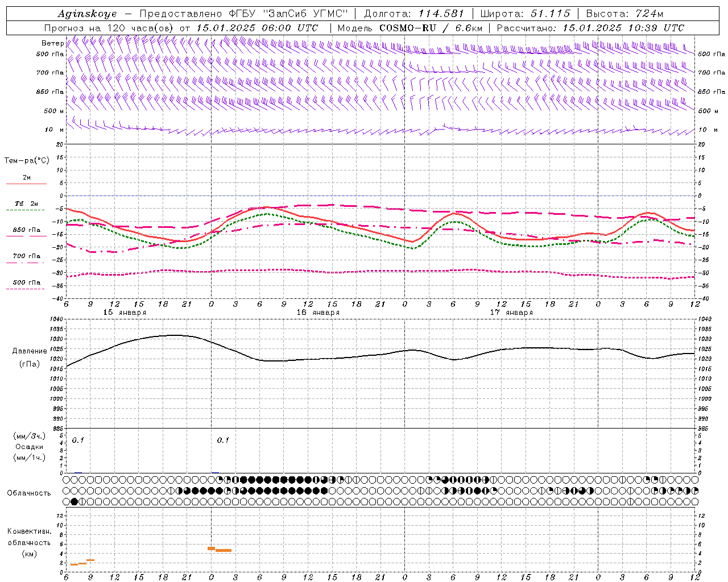
Task: Select the 500 м wind level label at left
Action: [54, 111]
